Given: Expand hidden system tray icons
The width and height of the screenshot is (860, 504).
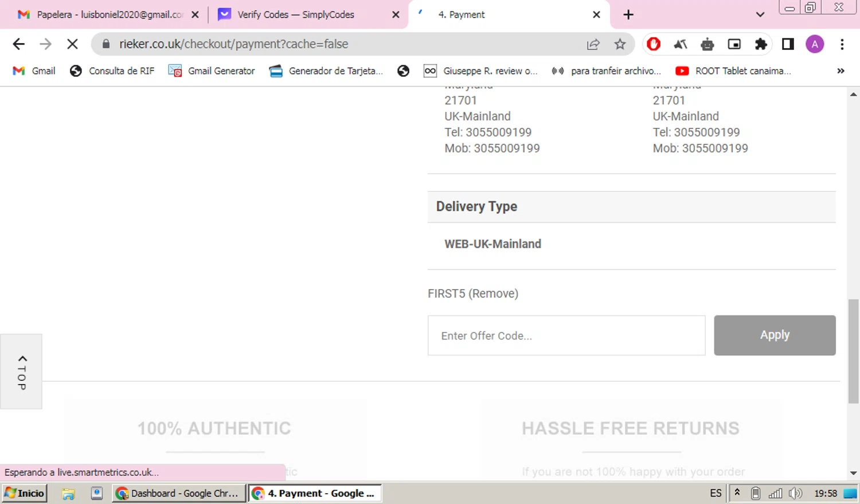Looking at the screenshot, I should tap(737, 493).
